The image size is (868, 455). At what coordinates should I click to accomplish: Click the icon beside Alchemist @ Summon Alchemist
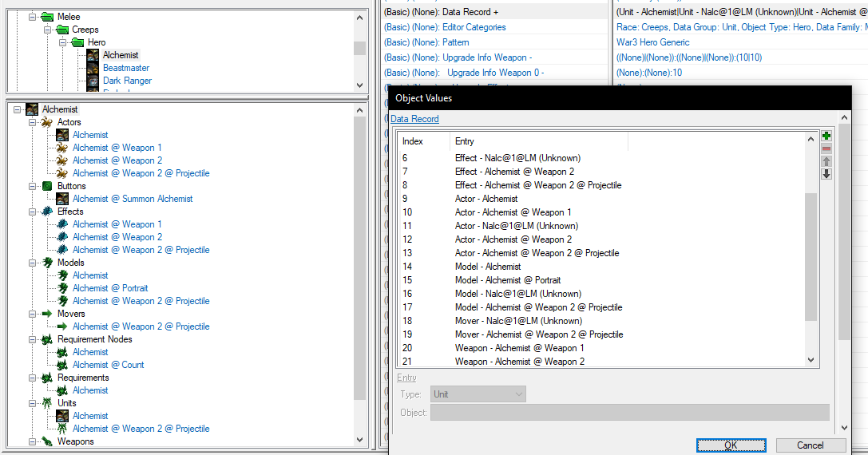click(62, 199)
